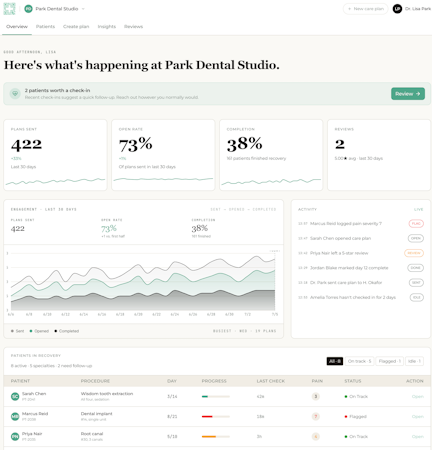The height and width of the screenshot is (450, 432).
Task: Expand the Park Dental Studio clinic dropdown
Action: pyautogui.click(x=83, y=9)
